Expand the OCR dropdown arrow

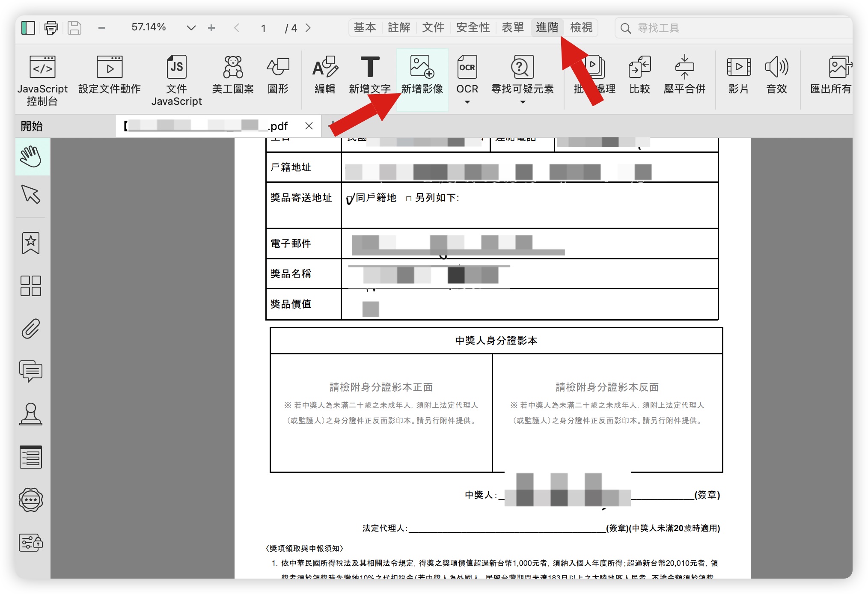click(x=467, y=102)
